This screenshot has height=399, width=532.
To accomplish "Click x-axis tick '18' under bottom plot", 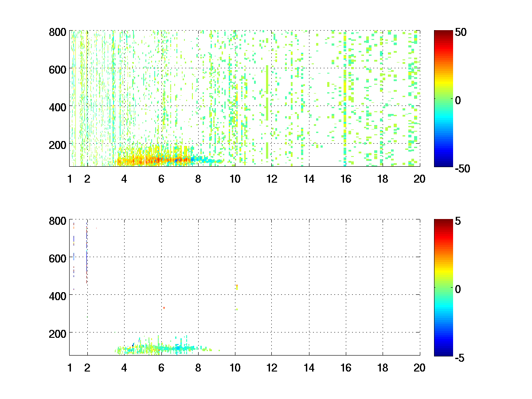I will point(383,367).
